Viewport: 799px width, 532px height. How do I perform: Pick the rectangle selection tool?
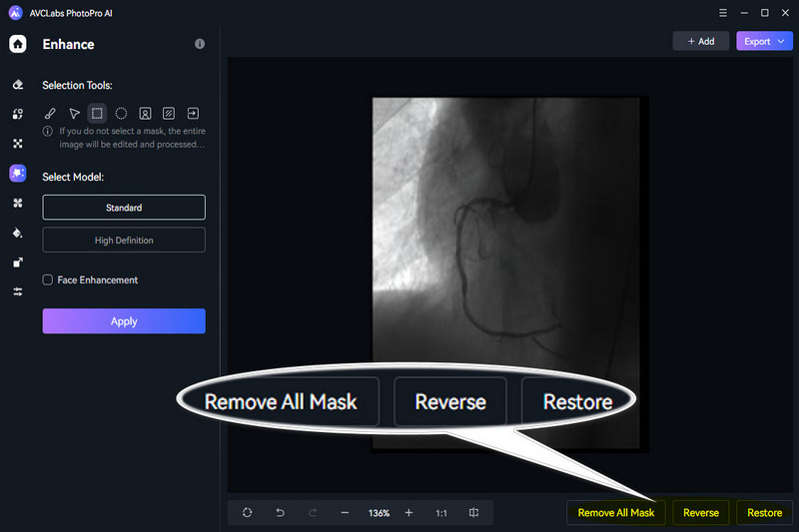(x=97, y=114)
